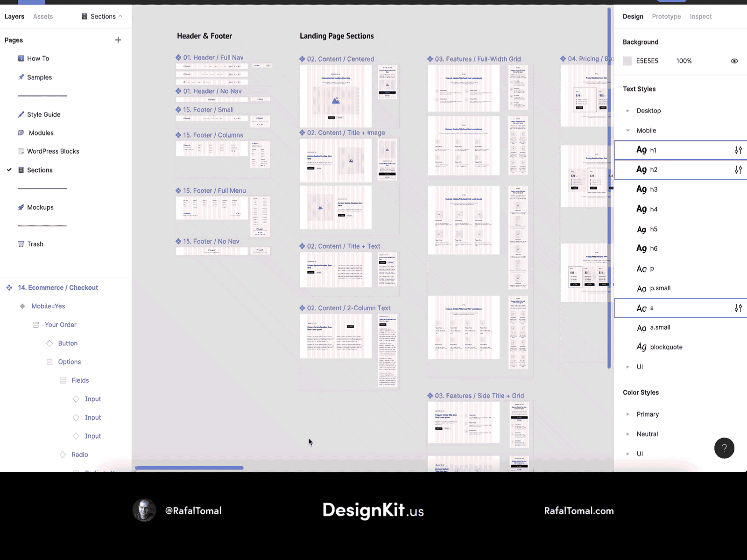
Task: Click the Header & Footer heading on canvas
Action: (204, 36)
